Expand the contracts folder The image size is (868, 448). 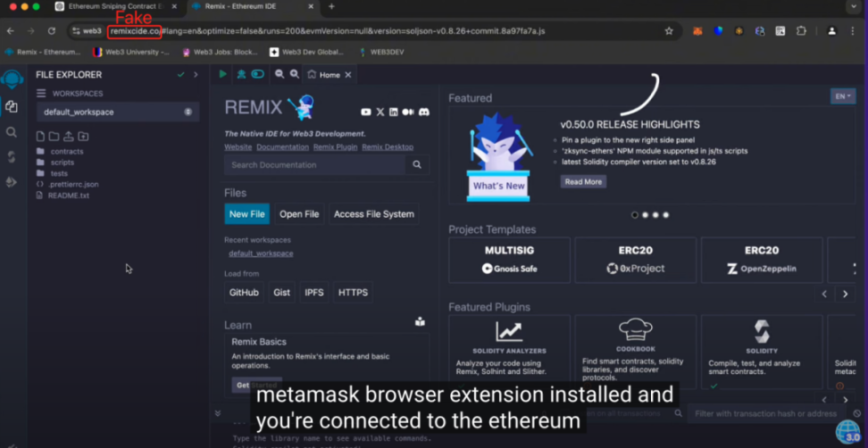[x=66, y=152]
